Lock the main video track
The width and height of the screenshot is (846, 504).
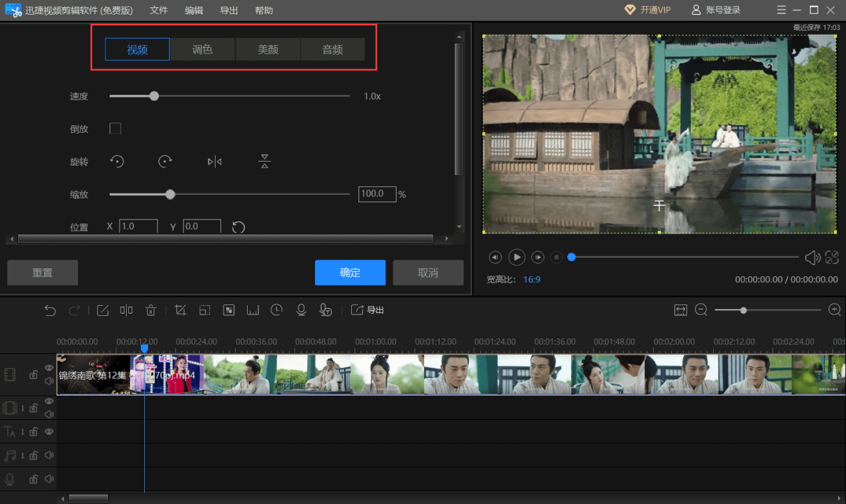tap(33, 374)
